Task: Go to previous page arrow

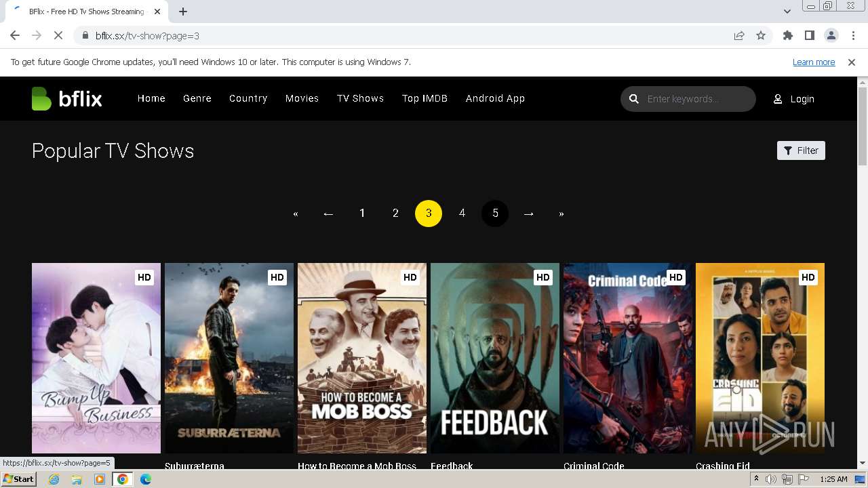Action: point(329,213)
